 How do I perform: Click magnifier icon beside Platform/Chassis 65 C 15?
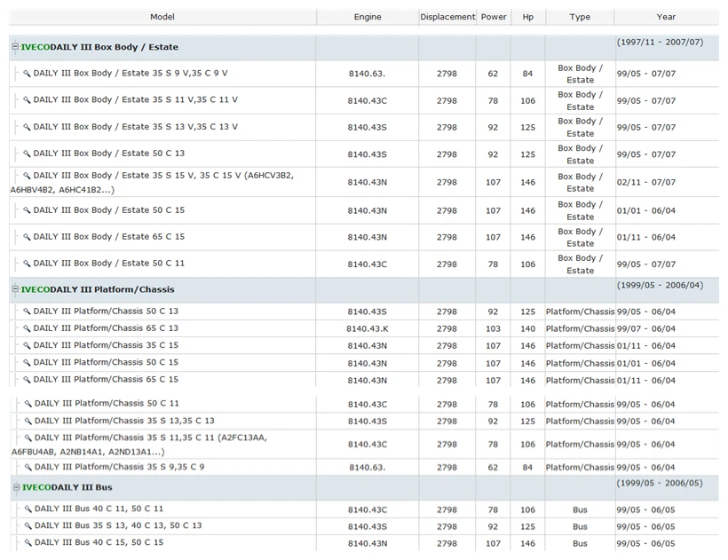[27, 380]
